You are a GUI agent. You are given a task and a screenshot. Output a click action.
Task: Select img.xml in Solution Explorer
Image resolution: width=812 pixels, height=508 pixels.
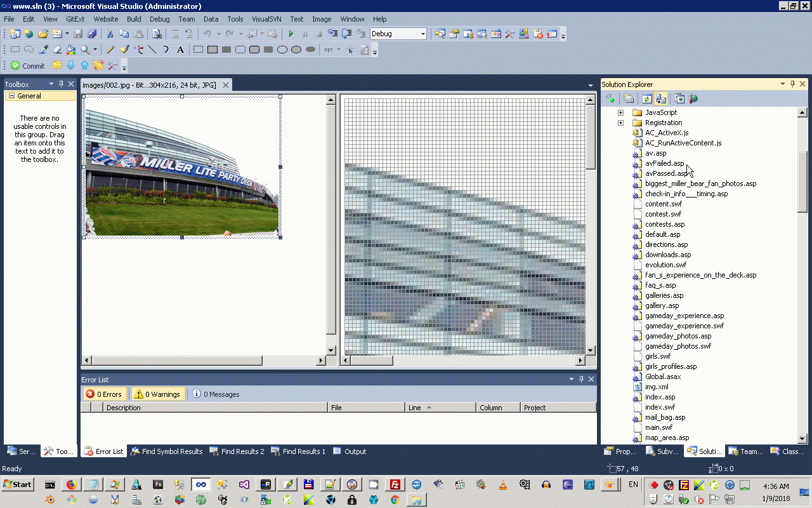point(657,387)
